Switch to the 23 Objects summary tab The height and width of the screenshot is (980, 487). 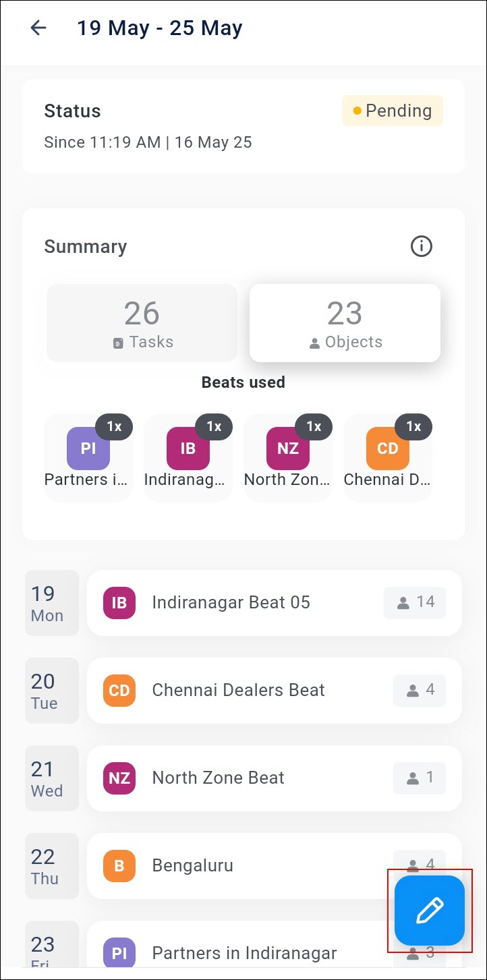pos(345,323)
